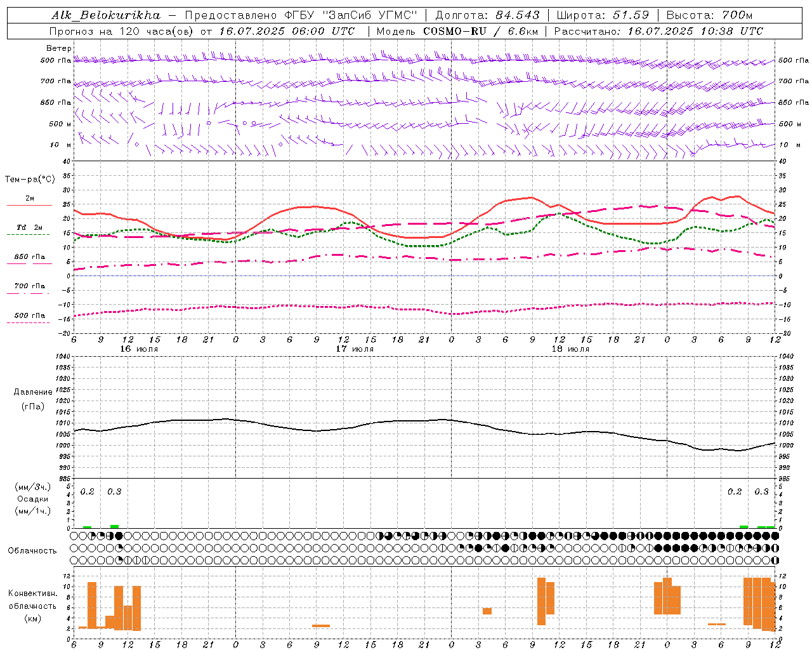The image size is (812, 650).
Task: Click the 'Td 2м' dew point legend label
Action: pos(30,227)
